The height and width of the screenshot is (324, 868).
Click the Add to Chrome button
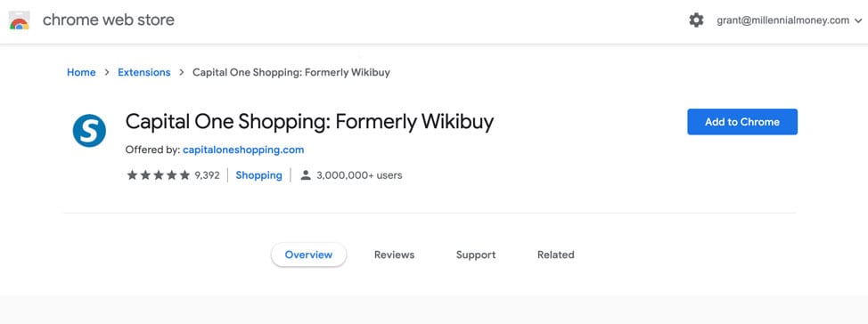point(742,122)
